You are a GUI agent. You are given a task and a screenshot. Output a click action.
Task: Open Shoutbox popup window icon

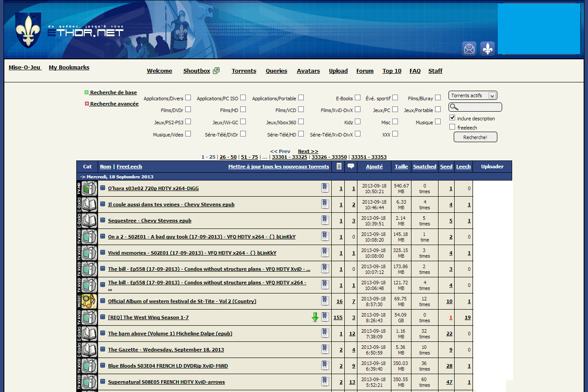click(x=216, y=71)
